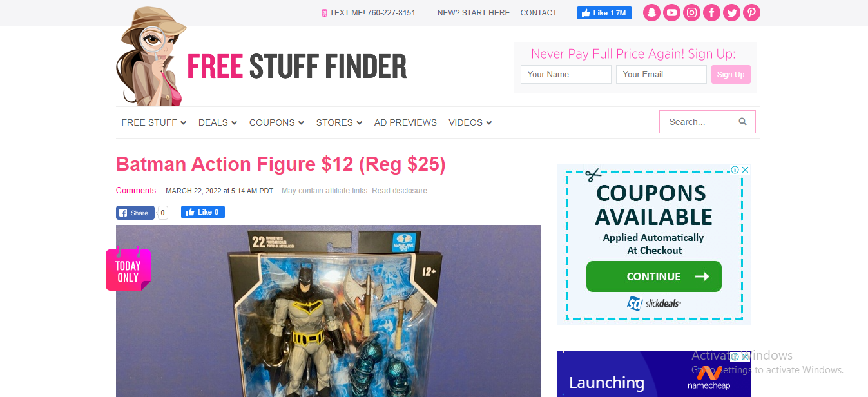This screenshot has width=868, height=397.
Task: Open the Pinterest social icon
Action: tap(751, 13)
